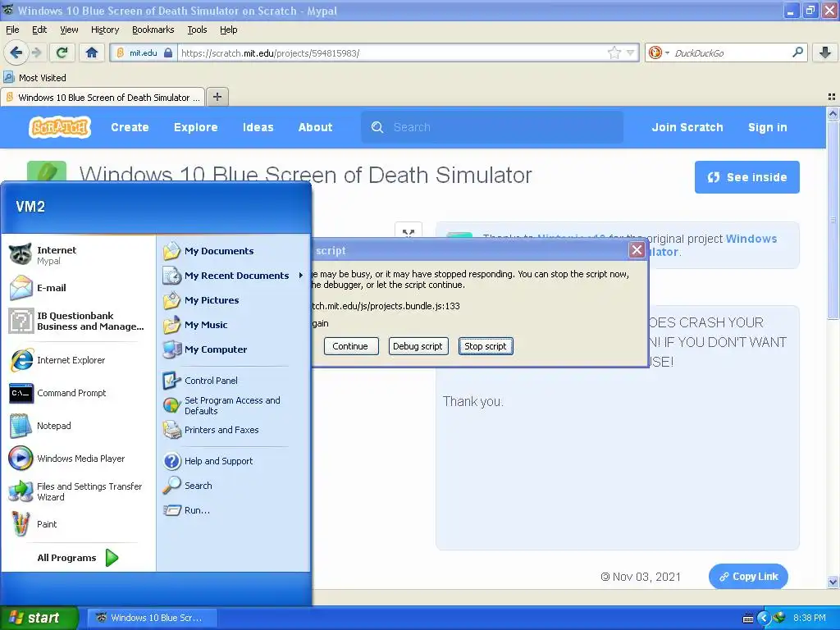Click the Mypal taskbar window button
This screenshot has width=840, height=630.
click(x=152, y=618)
